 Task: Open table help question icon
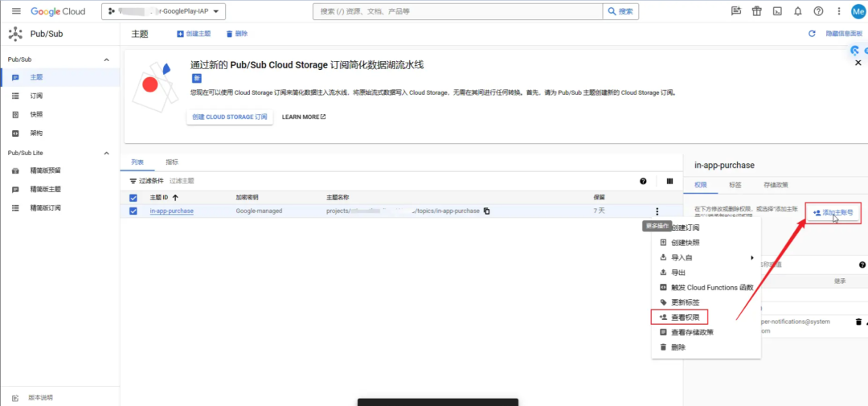coord(643,181)
